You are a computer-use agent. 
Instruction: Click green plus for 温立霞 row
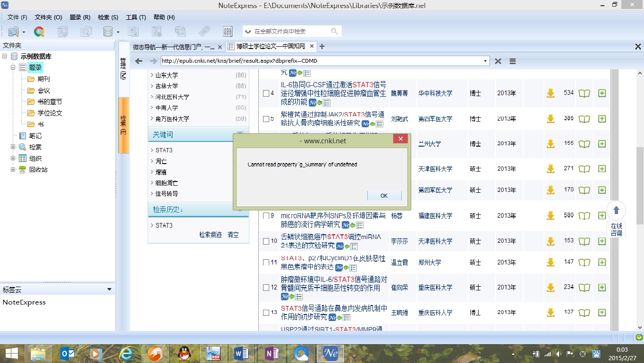click(x=602, y=262)
